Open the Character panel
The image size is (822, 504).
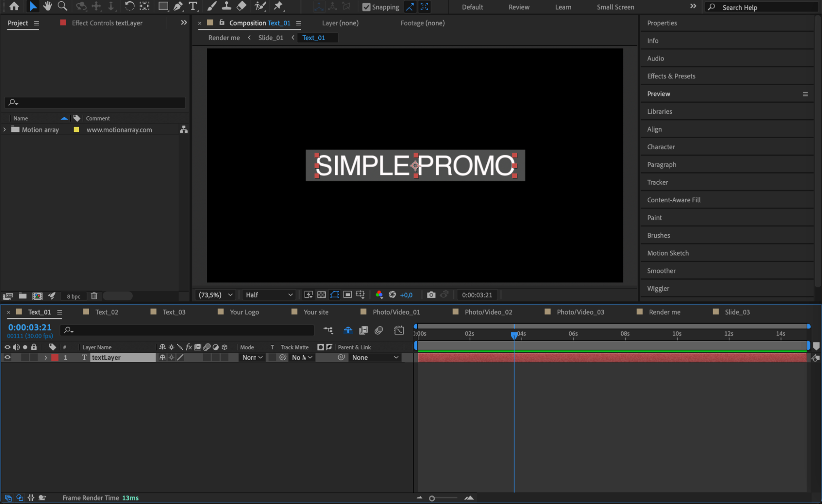[x=661, y=147]
